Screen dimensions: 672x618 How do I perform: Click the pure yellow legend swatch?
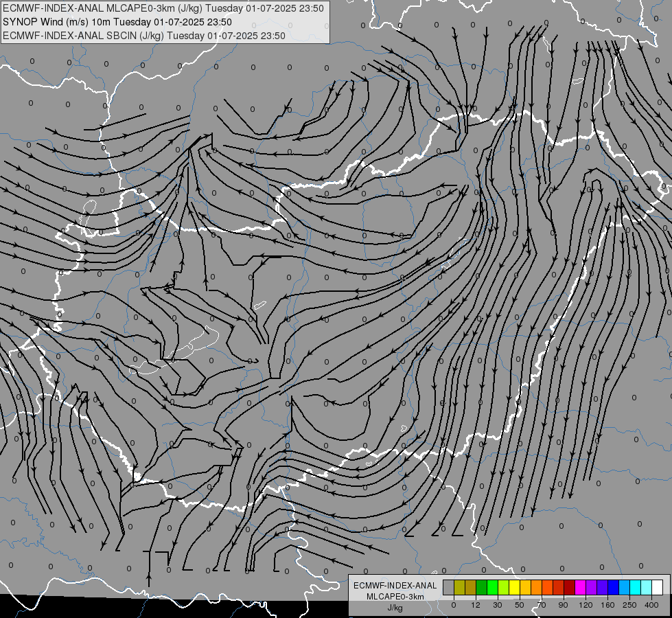pos(515,587)
